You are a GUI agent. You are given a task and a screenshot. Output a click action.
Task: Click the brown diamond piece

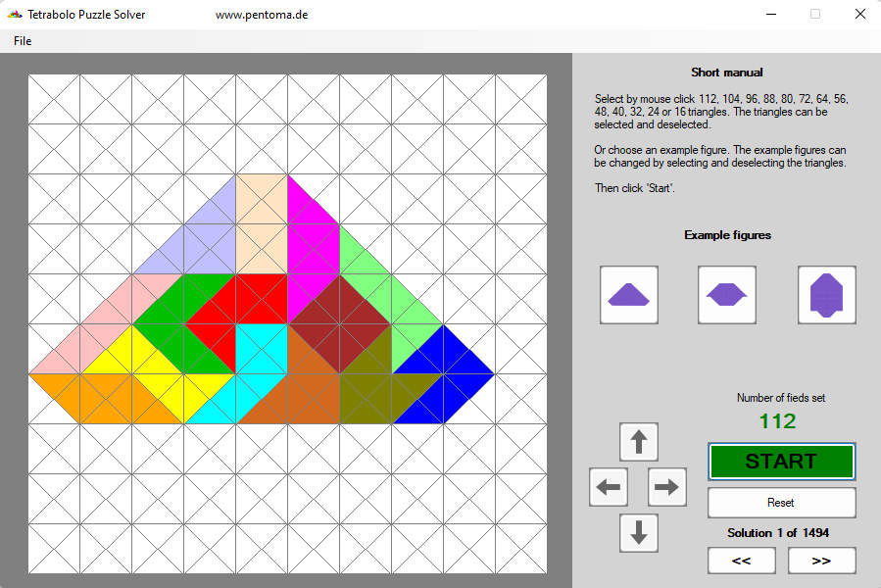click(x=340, y=323)
